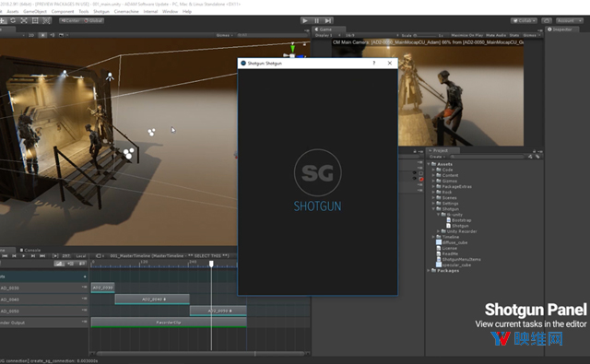Toggle Local time mode in Timeline
This screenshot has width=590, height=364.
pos(81,255)
